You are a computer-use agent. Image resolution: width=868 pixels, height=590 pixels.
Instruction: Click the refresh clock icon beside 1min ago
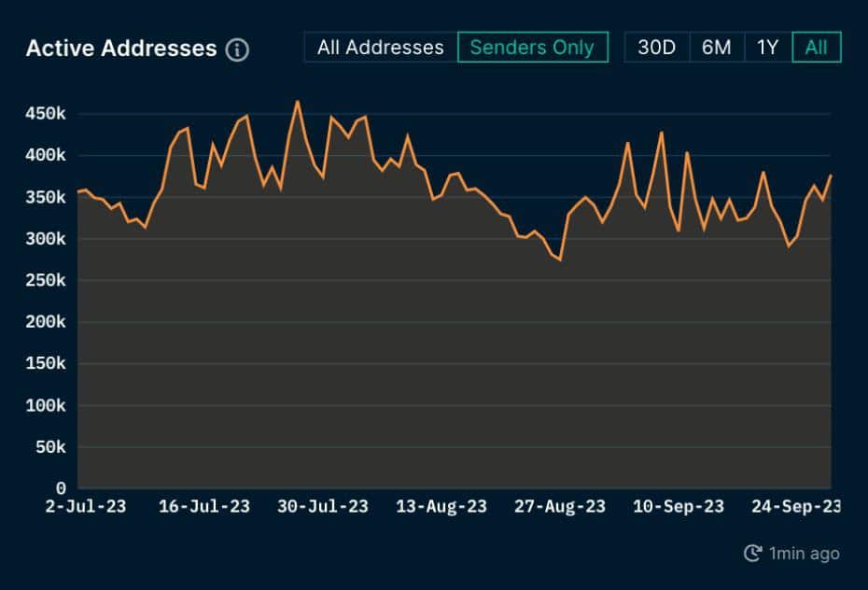click(x=753, y=553)
